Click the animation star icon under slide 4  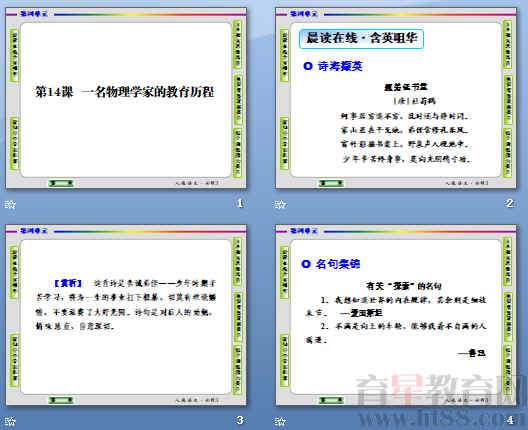click(x=280, y=421)
